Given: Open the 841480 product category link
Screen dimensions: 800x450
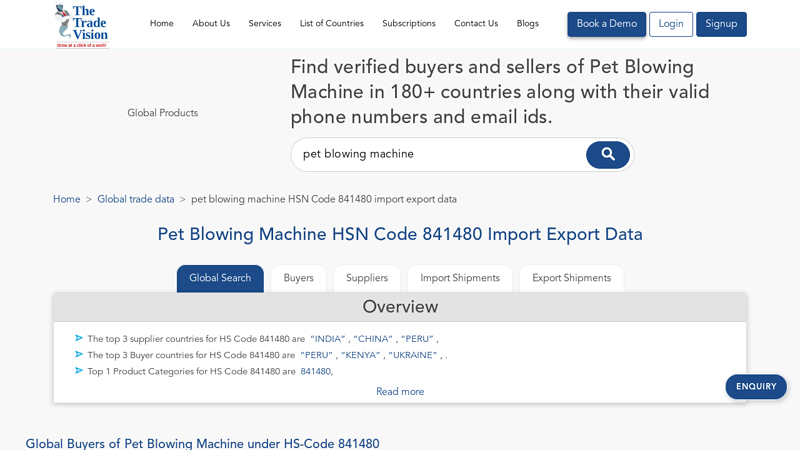Looking at the screenshot, I should (x=316, y=371).
